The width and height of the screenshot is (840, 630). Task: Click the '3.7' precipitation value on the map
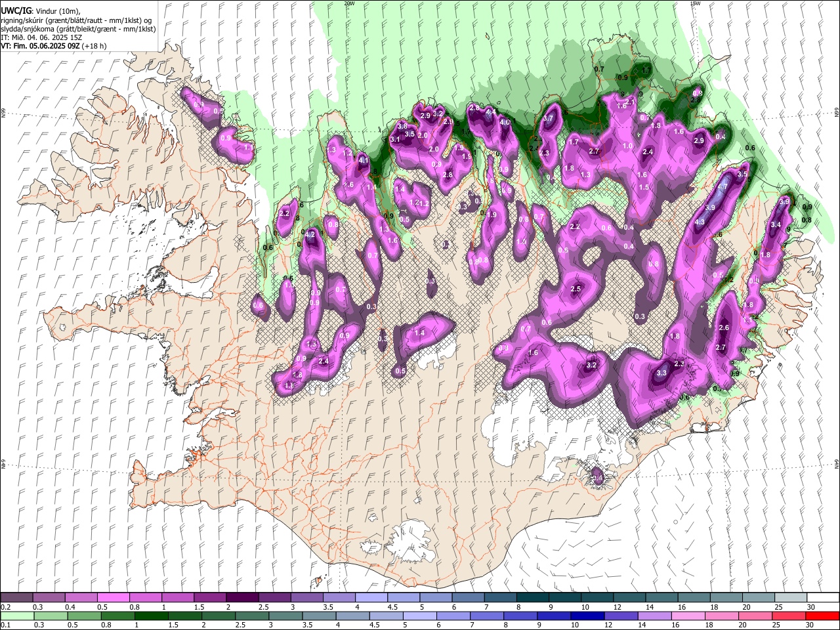click(549, 119)
